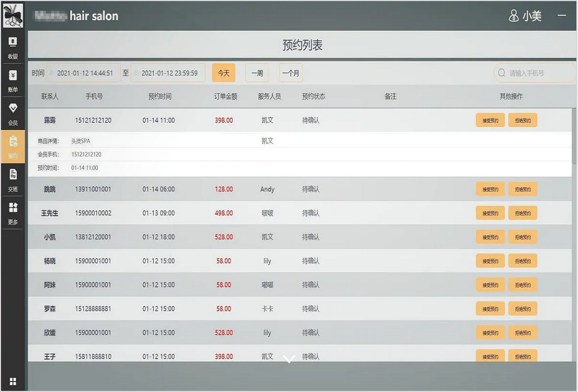The image size is (578, 392).
Task: Collapse the 露露 appointment detail row
Action: coord(50,120)
